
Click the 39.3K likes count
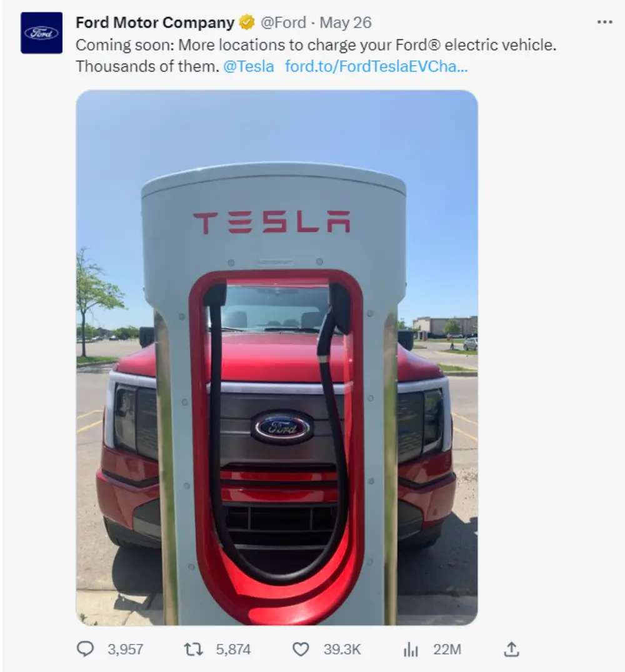[342, 650]
